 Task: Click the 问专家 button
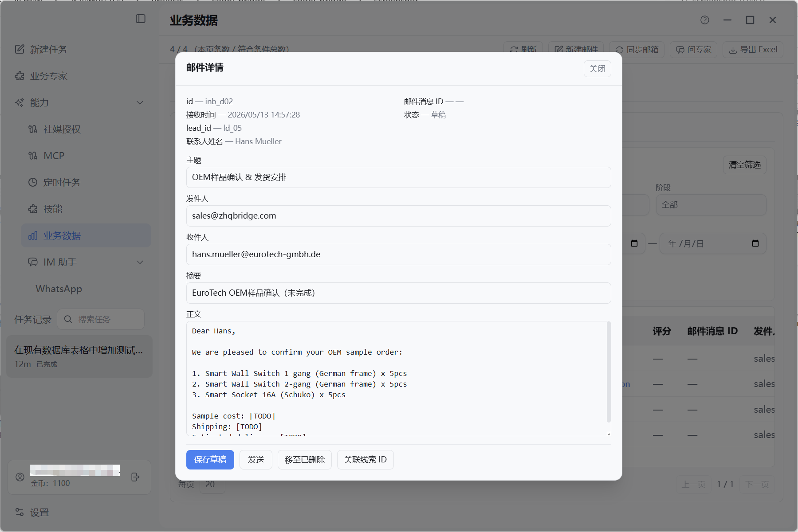point(694,50)
